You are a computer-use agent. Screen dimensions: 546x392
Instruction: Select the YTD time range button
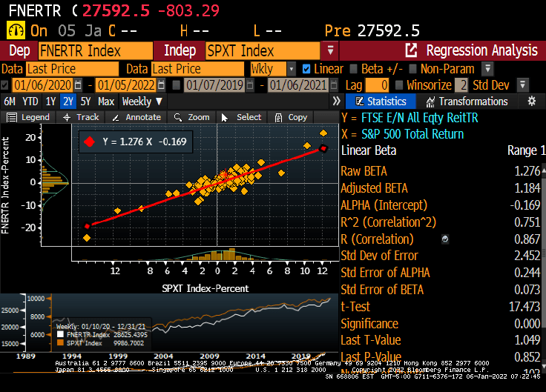(30, 102)
